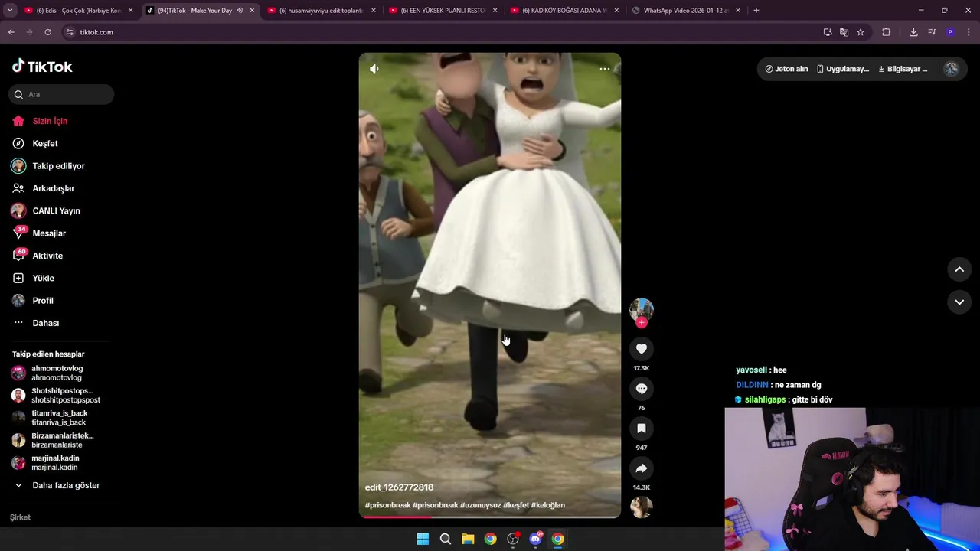Open File Explorer from taskbar
The image size is (980, 551).
pyautogui.click(x=468, y=539)
